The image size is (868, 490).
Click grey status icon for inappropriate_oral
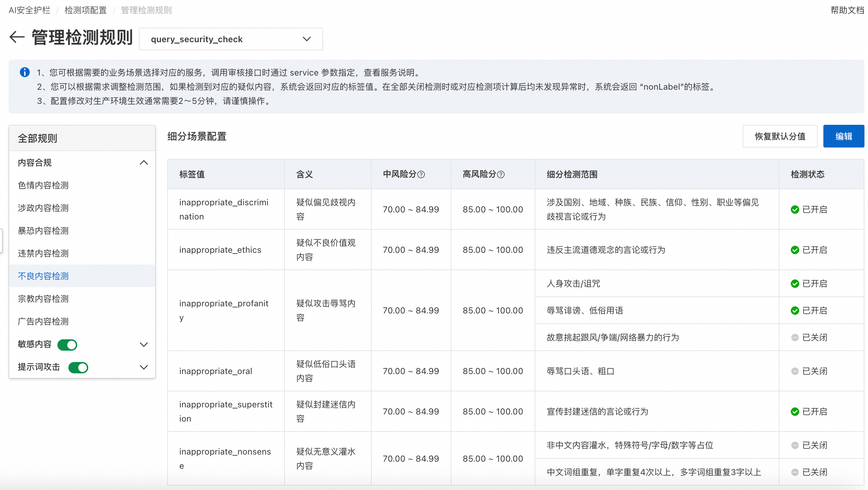pyautogui.click(x=795, y=371)
